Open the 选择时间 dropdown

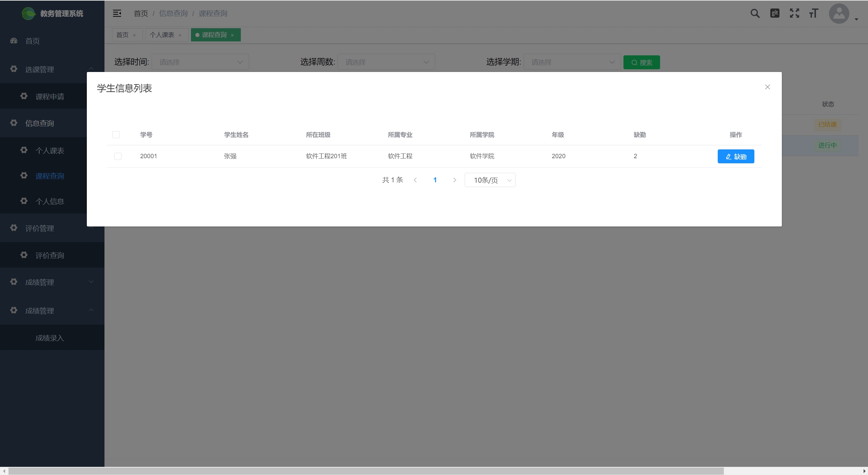tap(200, 62)
